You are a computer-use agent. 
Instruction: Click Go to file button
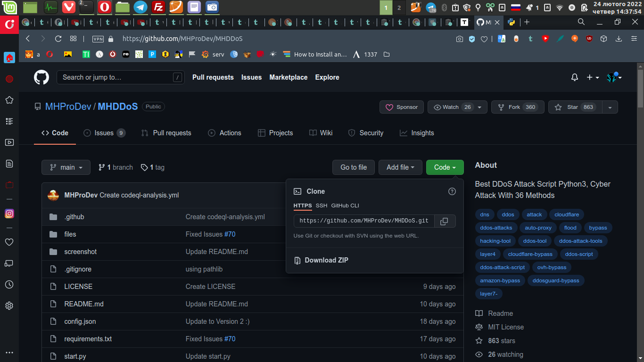pos(354,167)
